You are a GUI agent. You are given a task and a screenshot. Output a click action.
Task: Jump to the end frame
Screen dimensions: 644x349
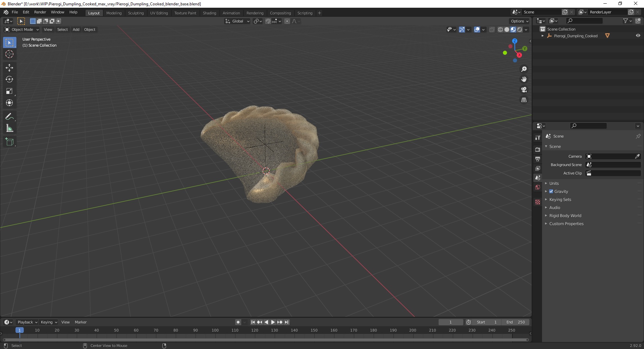click(286, 322)
